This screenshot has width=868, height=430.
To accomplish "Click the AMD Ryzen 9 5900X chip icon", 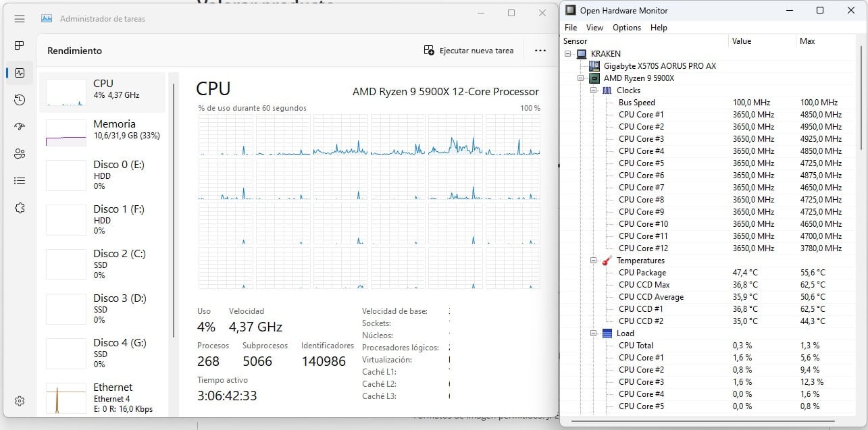I will point(595,78).
